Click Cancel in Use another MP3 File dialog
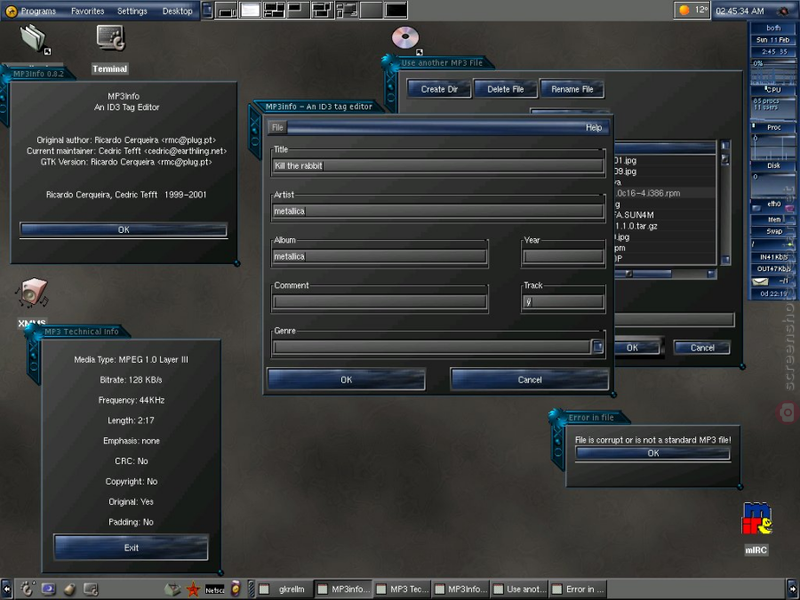This screenshot has height=600, width=800. (x=702, y=347)
